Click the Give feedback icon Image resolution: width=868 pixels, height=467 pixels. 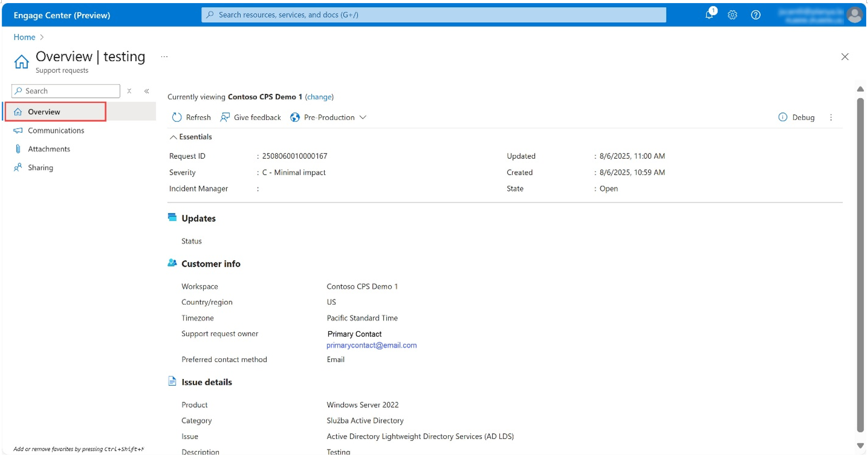(x=225, y=117)
